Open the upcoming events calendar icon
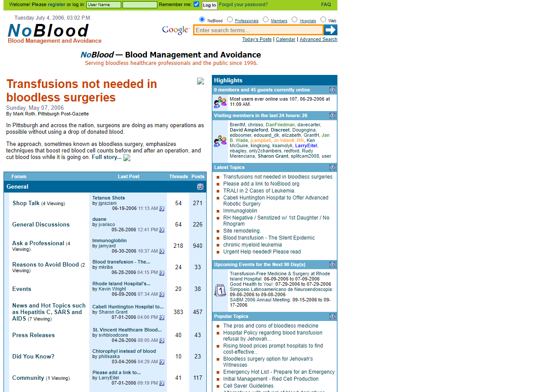558x392 pixels. click(220, 290)
